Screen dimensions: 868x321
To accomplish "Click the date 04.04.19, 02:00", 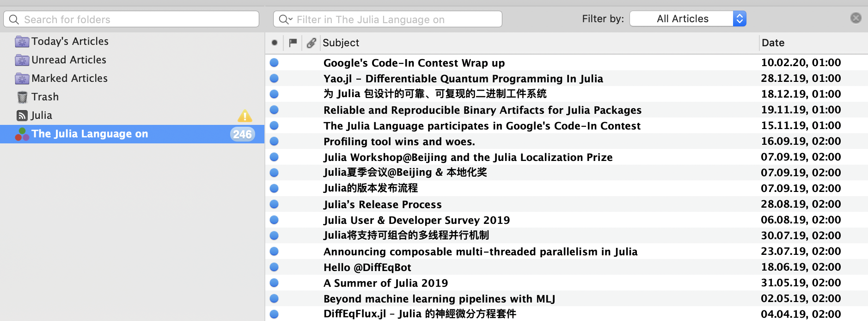I will click(801, 314).
